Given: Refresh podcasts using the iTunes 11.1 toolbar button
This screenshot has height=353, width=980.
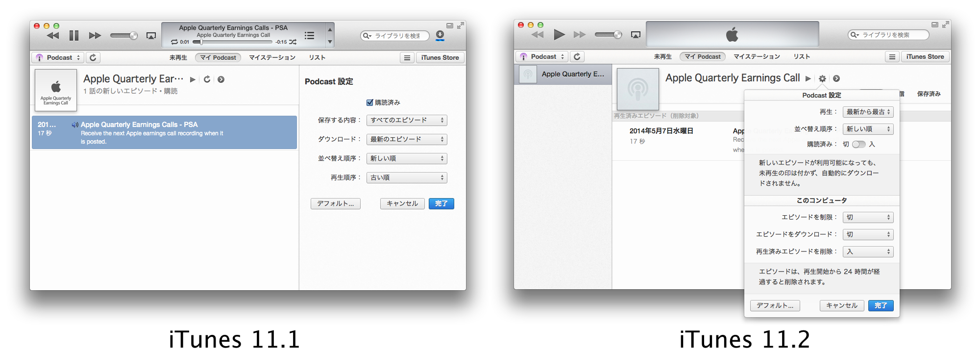Looking at the screenshot, I should click(93, 57).
